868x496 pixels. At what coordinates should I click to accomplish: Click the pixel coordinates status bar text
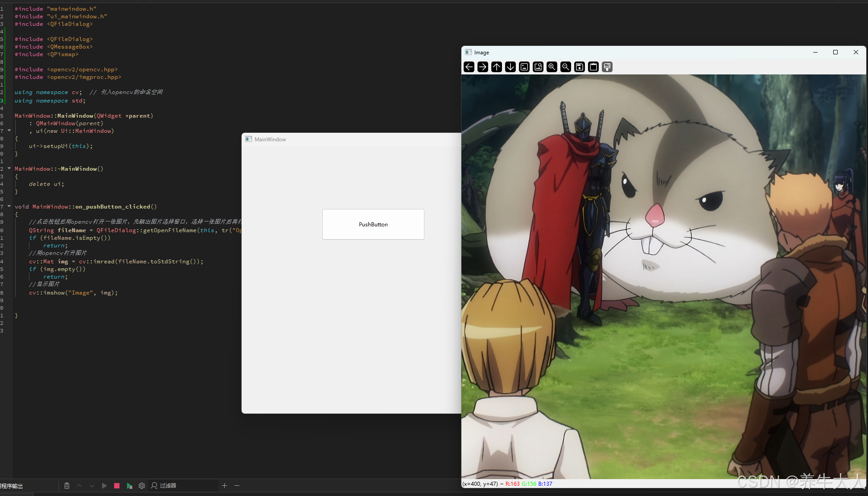tap(507, 484)
